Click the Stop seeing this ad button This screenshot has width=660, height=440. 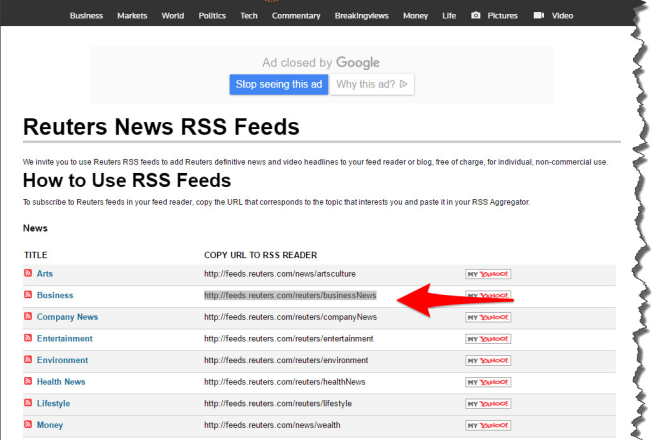[279, 84]
